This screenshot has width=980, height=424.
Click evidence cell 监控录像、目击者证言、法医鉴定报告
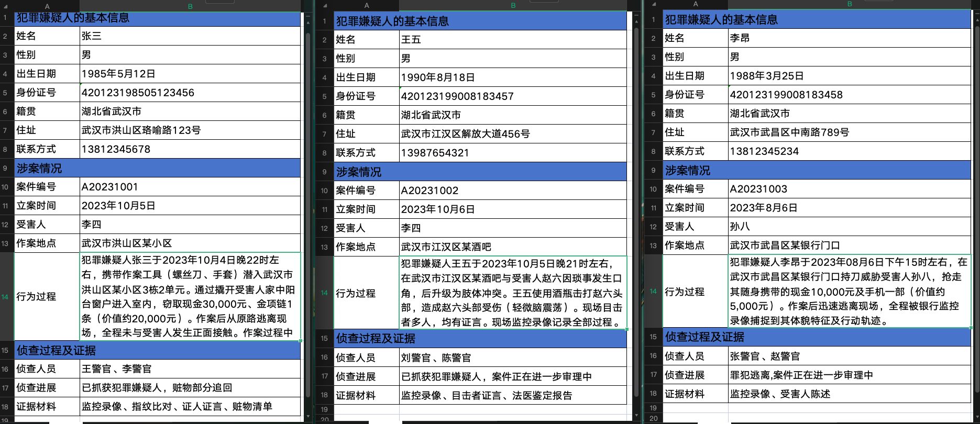(513, 396)
